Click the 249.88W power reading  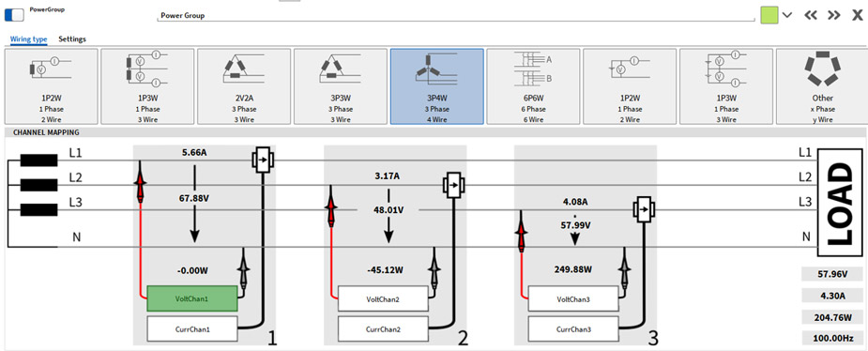573,270
